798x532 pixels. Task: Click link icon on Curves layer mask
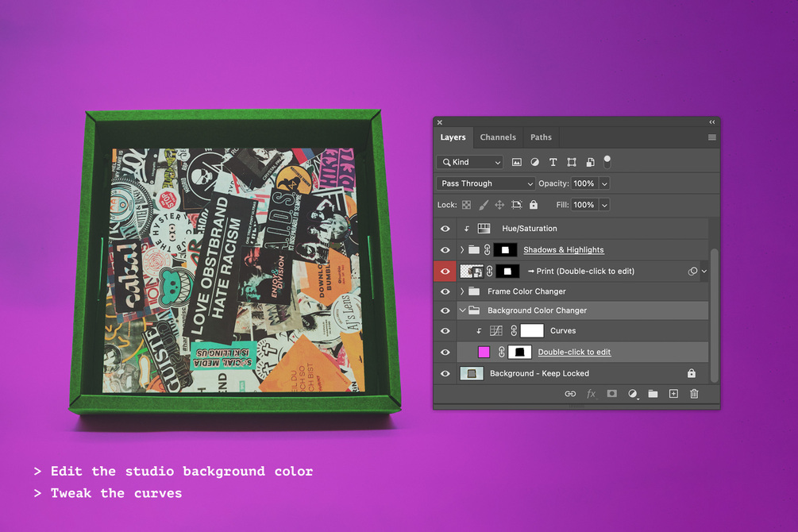tap(514, 331)
